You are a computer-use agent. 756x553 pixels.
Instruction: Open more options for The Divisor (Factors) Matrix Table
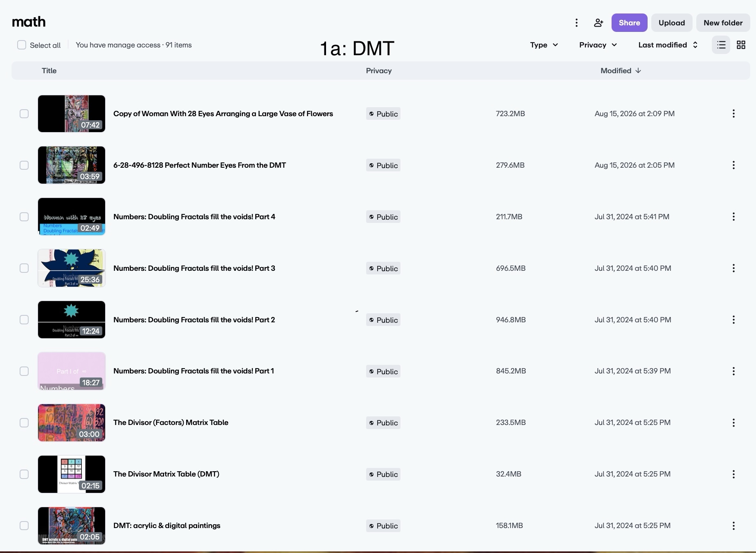pos(733,423)
